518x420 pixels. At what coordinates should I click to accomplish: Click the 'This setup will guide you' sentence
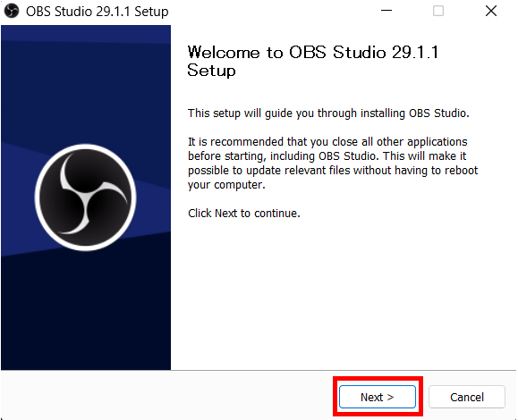pos(328,113)
